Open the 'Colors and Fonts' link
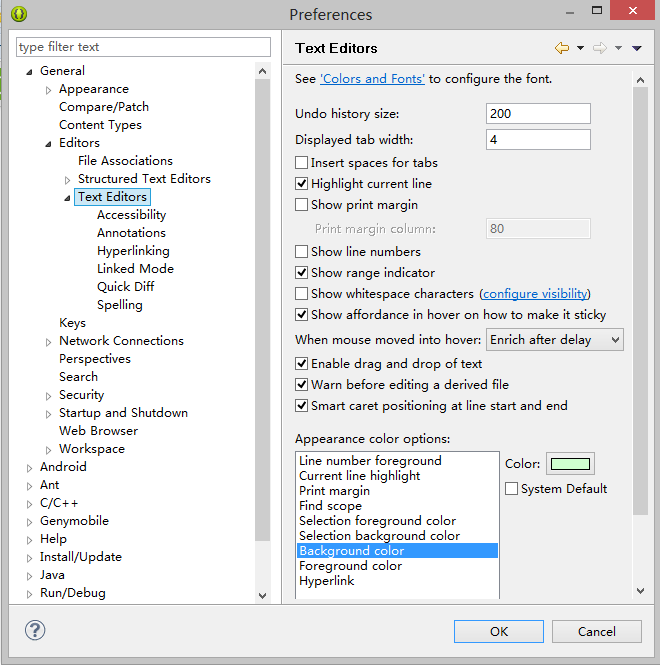Image resolution: width=660 pixels, height=665 pixels. coord(372,79)
